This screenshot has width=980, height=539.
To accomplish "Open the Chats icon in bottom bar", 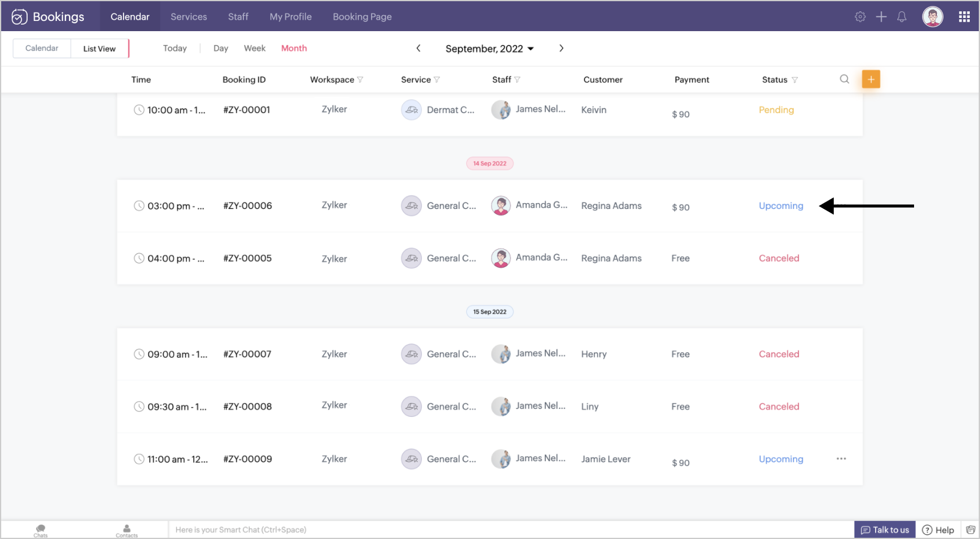I will tap(41, 530).
